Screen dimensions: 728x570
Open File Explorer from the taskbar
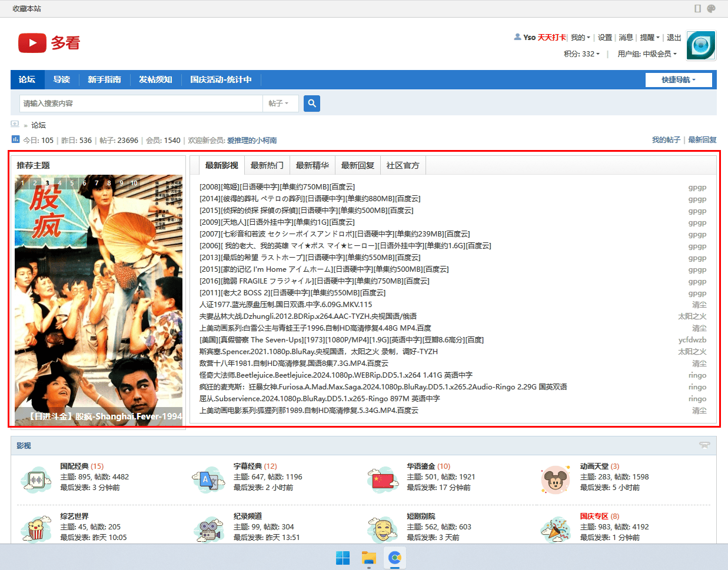point(369,557)
